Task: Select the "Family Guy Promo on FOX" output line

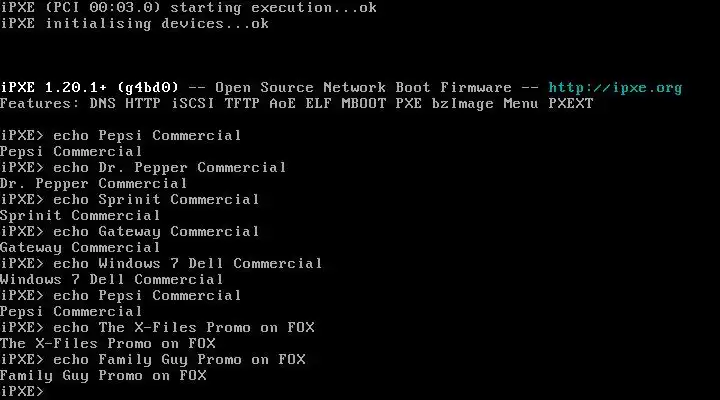Action: [103, 376]
